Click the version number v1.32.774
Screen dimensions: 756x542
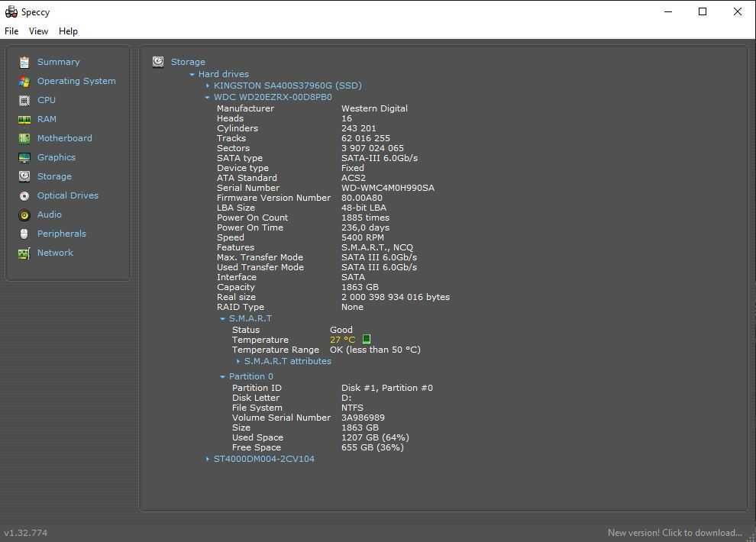[25, 533]
